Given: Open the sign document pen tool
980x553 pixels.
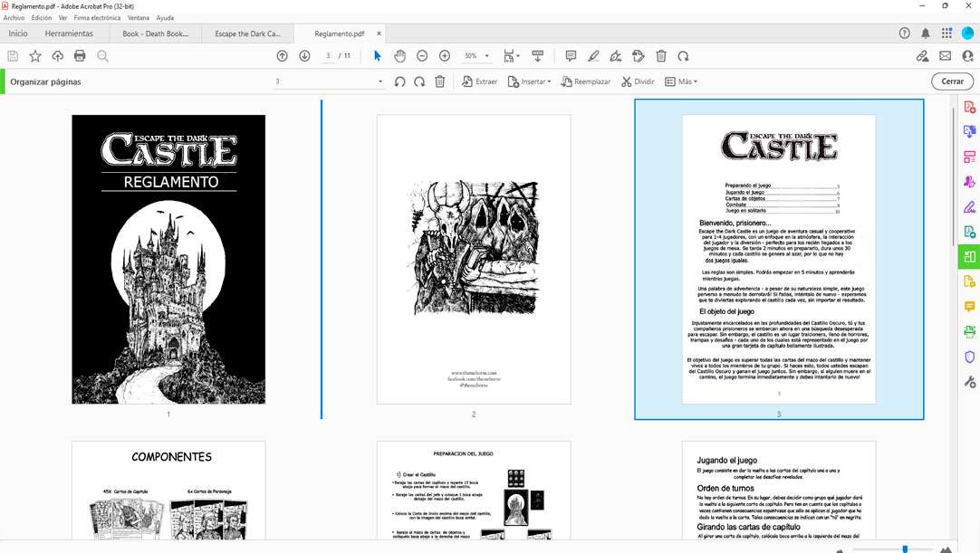Looking at the screenshot, I should click(616, 56).
